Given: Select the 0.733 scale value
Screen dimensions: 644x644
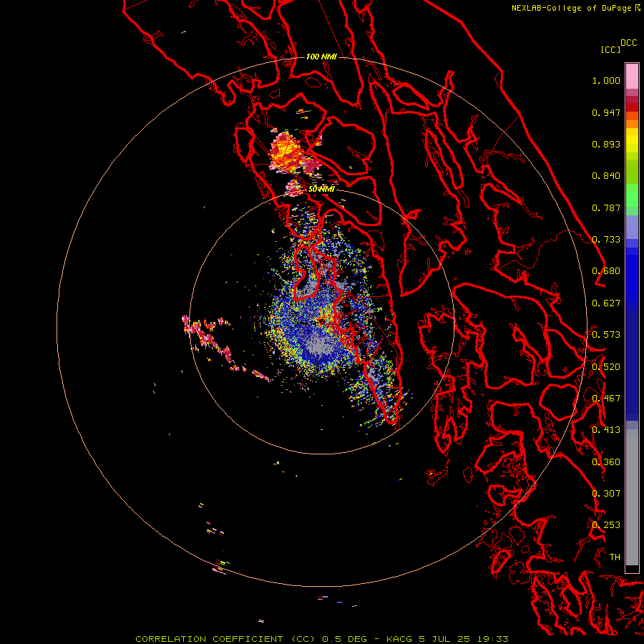Looking at the screenshot, I should click(x=606, y=240).
